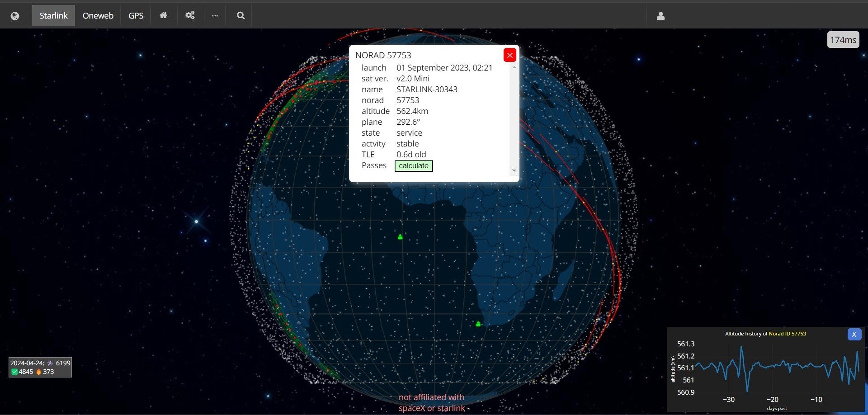Image resolution: width=868 pixels, height=415 pixels.
Task: Open the ellipsis overflow menu in toolbar
Action: coord(214,15)
